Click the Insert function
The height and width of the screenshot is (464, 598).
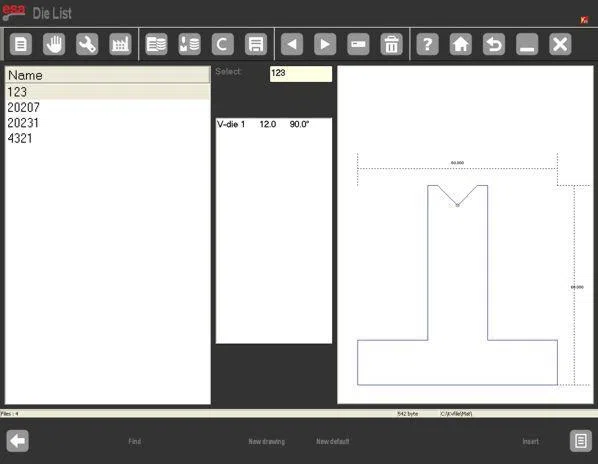[x=530, y=442]
